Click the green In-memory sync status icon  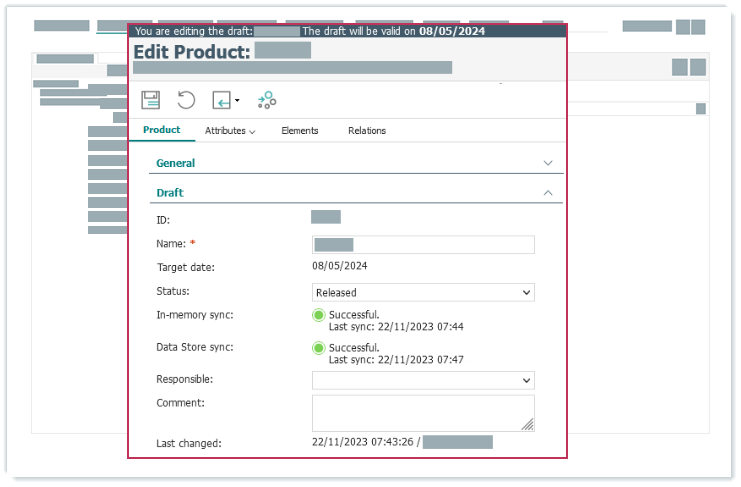point(319,316)
